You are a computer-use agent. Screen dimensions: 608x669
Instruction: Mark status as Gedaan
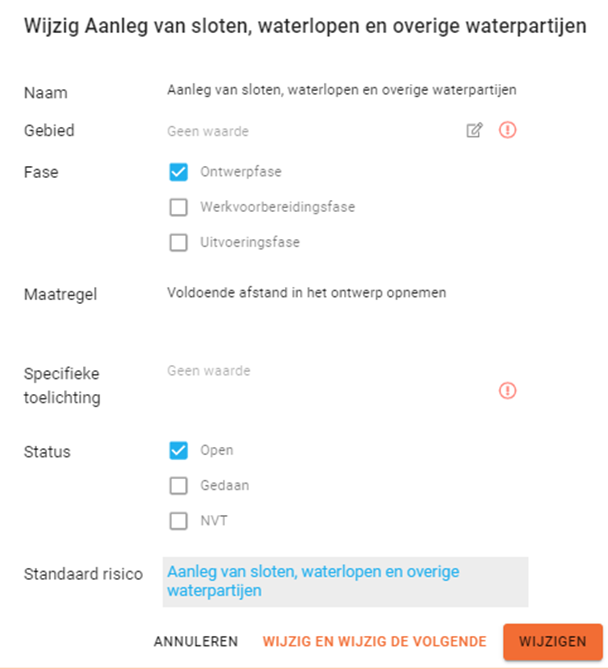pyautogui.click(x=179, y=486)
